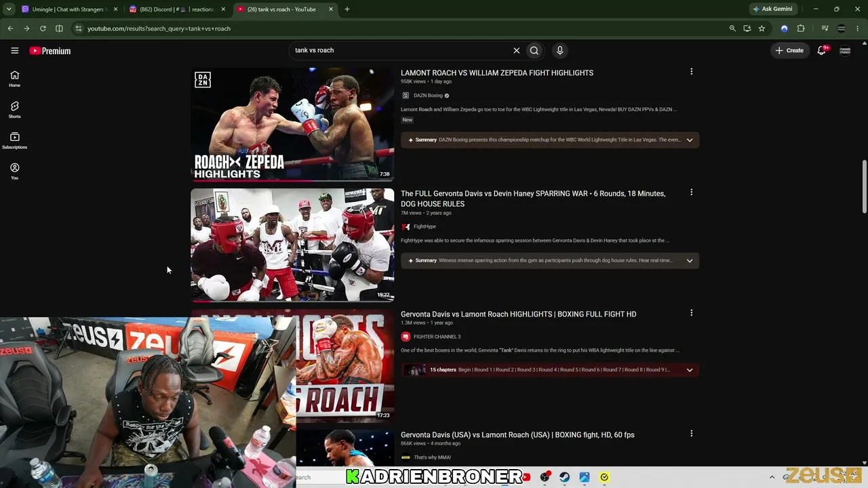Show hidden system tray icons
Viewport: 868px width, 488px height.
[772, 477]
